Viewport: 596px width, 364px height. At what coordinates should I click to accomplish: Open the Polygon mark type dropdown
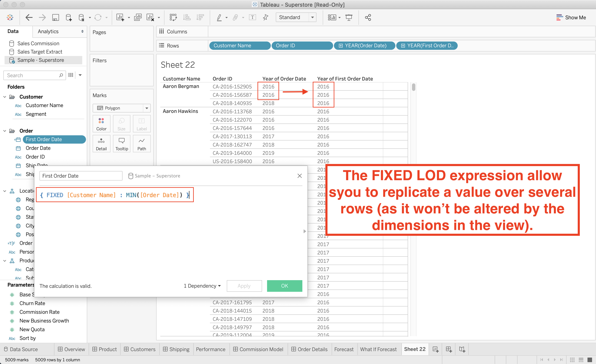coord(147,108)
